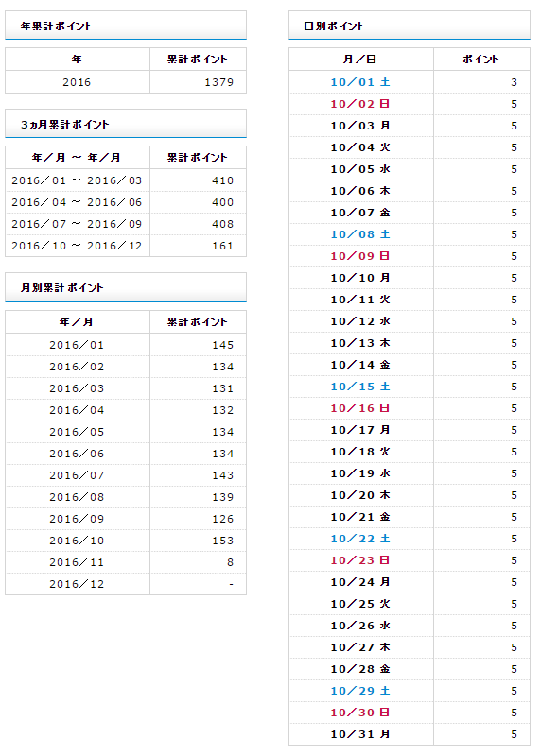Click the date 10/16 日
The image size is (541, 756).
coord(360,408)
